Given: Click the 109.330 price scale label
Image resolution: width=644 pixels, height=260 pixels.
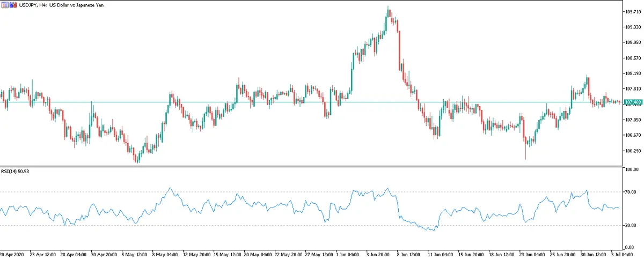Looking at the screenshot, I should point(633,27).
